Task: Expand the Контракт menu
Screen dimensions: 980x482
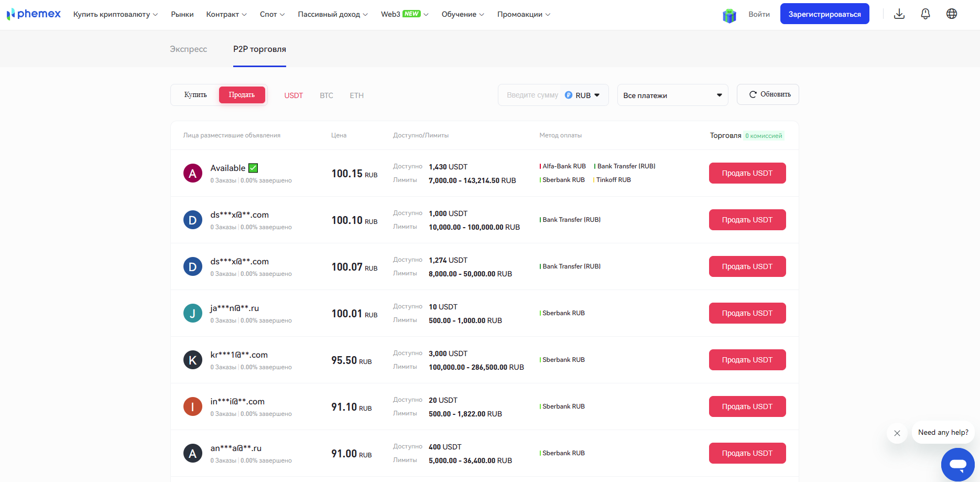Action: coord(226,14)
